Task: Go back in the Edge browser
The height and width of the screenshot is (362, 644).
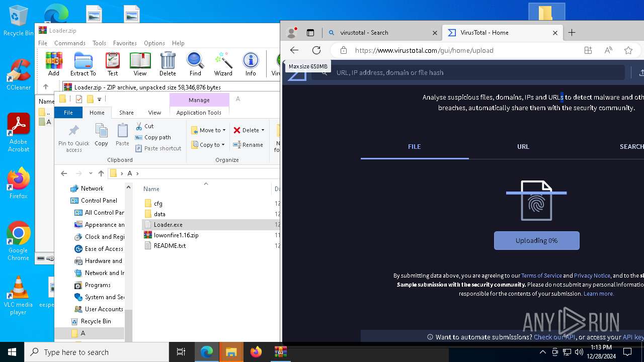Action: click(x=294, y=50)
